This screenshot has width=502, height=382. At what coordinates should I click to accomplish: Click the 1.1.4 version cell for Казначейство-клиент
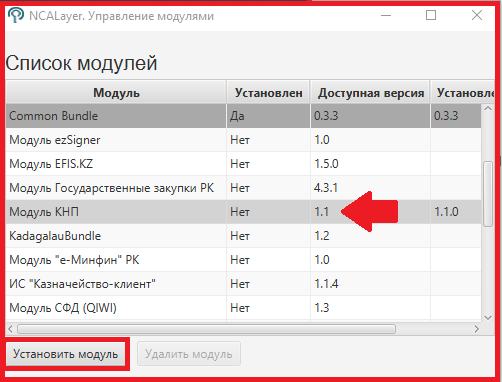click(370, 284)
